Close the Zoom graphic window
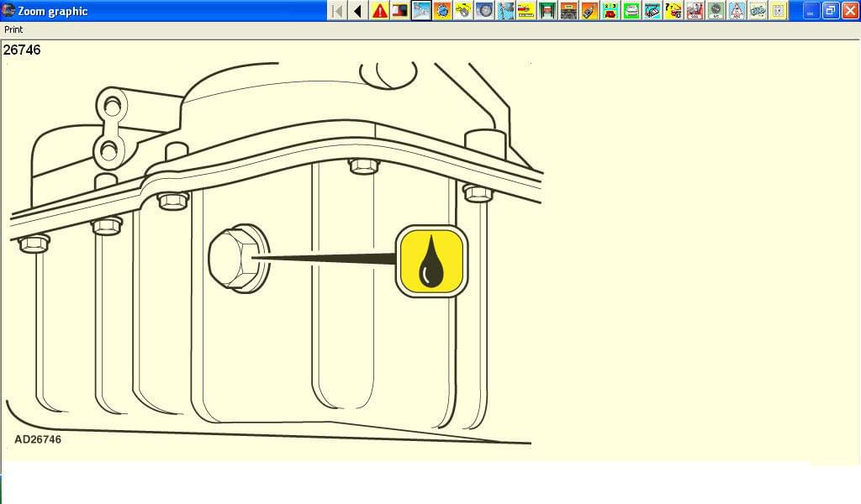Viewport: 861px width, 504px height. 850,10
